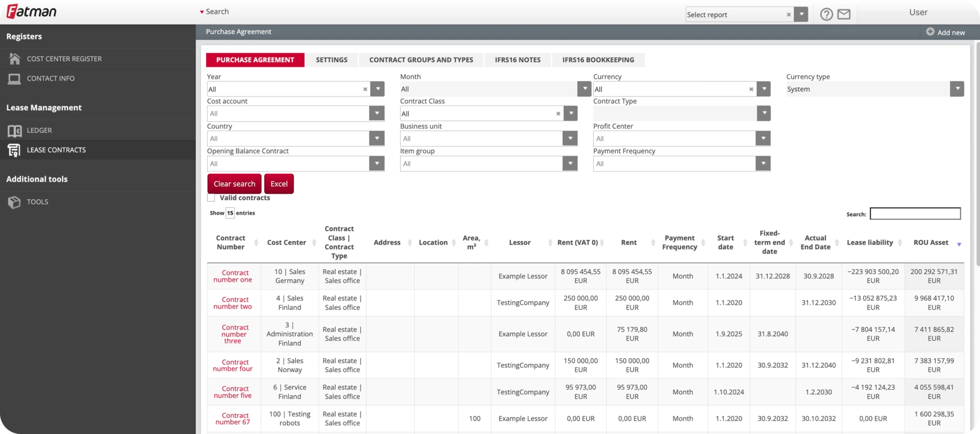Viewport: 980px width, 434px height.
Task: Open the Currency dropdown arrow
Action: 764,89
